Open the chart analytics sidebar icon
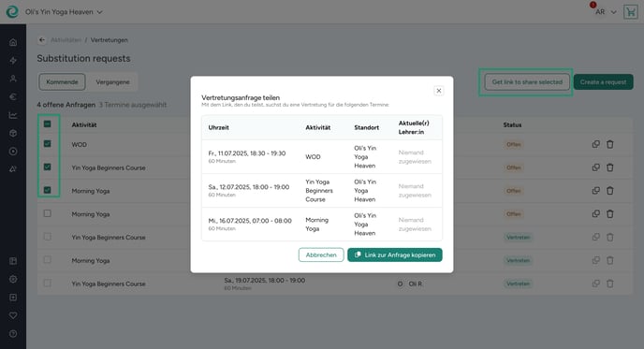Image resolution: width=644 pixels, height=349 pixels. tap(13, 115)
